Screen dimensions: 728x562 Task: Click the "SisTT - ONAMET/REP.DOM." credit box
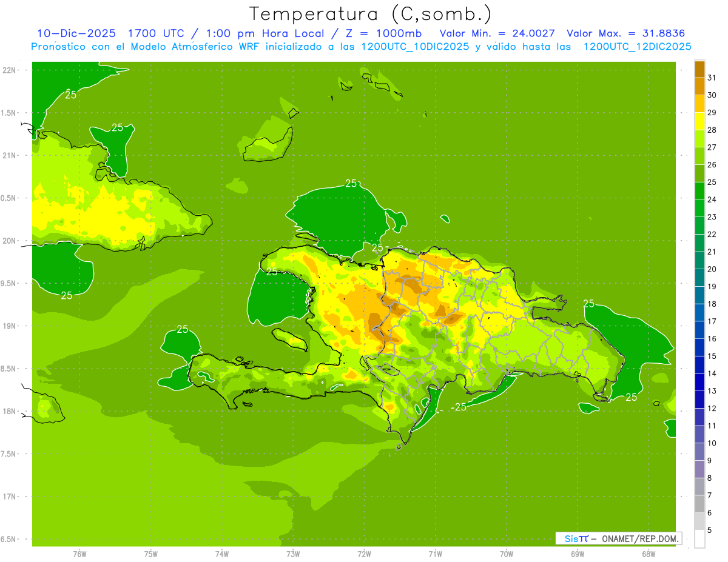[x=619, y=538]
